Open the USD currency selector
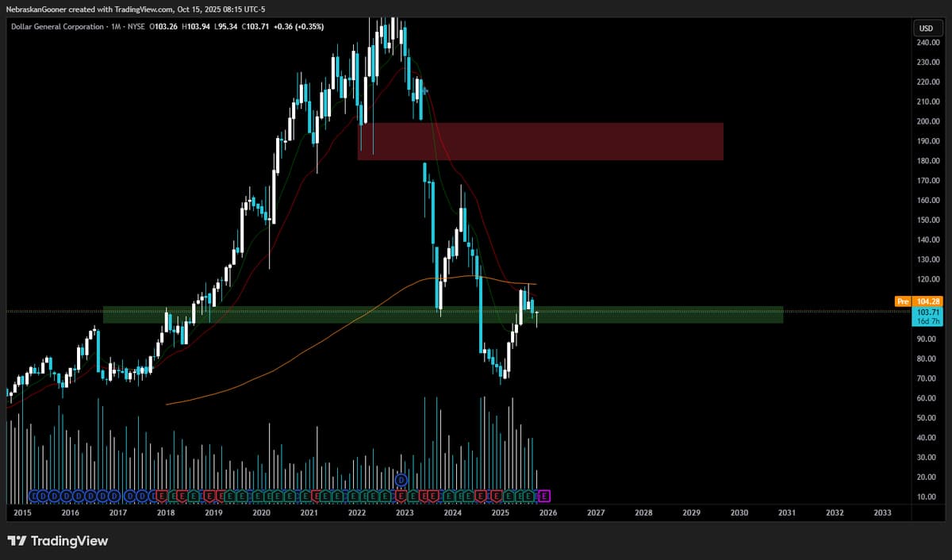Viewport: 952px width, 560px height. pos(926,28)
